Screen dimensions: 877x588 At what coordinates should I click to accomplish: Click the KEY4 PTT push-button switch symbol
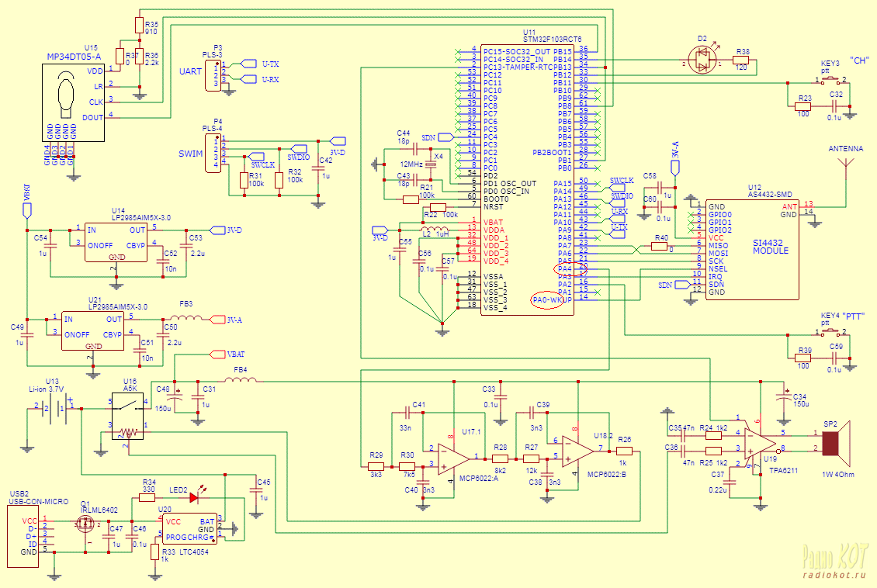(x=831, y=332)
